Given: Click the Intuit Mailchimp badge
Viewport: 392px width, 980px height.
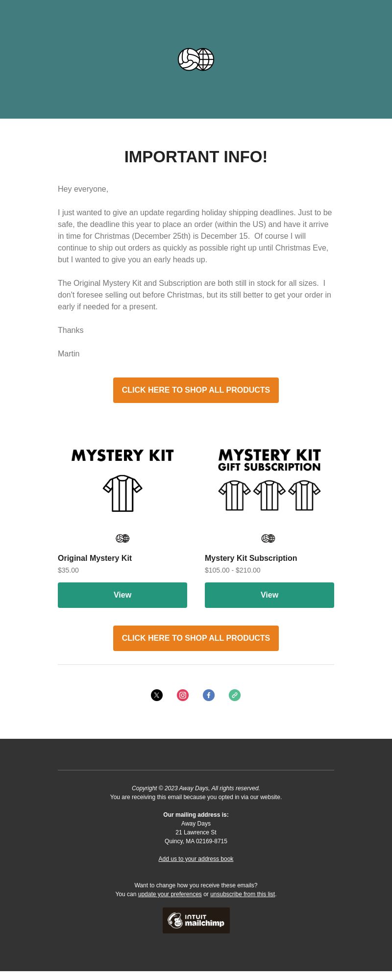Looking at the screenshot, I should [x=196, y=920].
